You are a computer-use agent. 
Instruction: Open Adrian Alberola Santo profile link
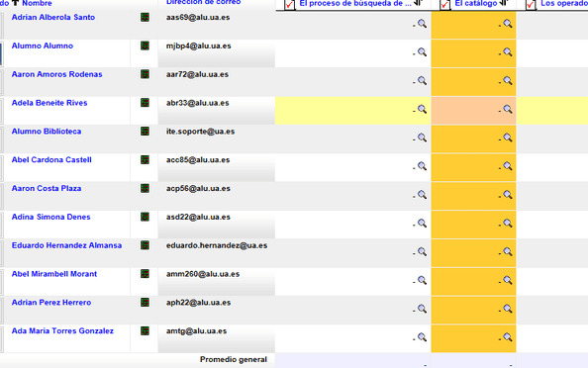[53, 17]
